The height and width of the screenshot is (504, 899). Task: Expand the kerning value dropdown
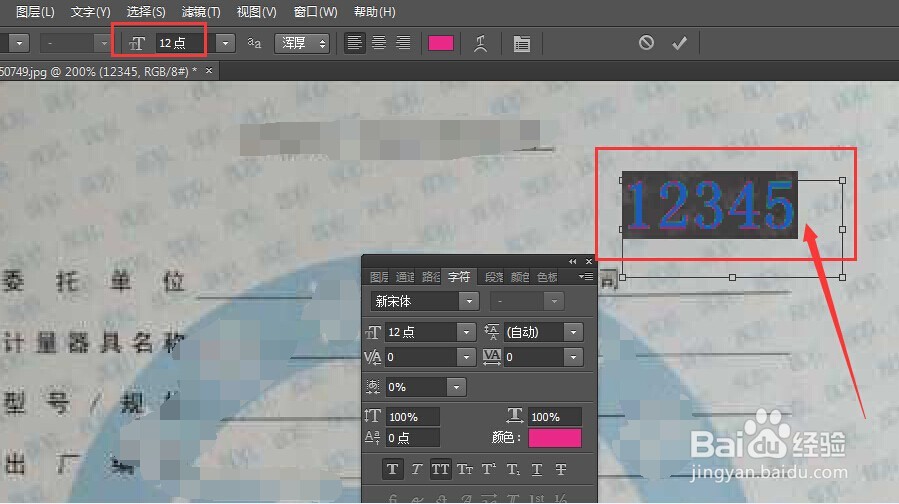pos(466,357)
